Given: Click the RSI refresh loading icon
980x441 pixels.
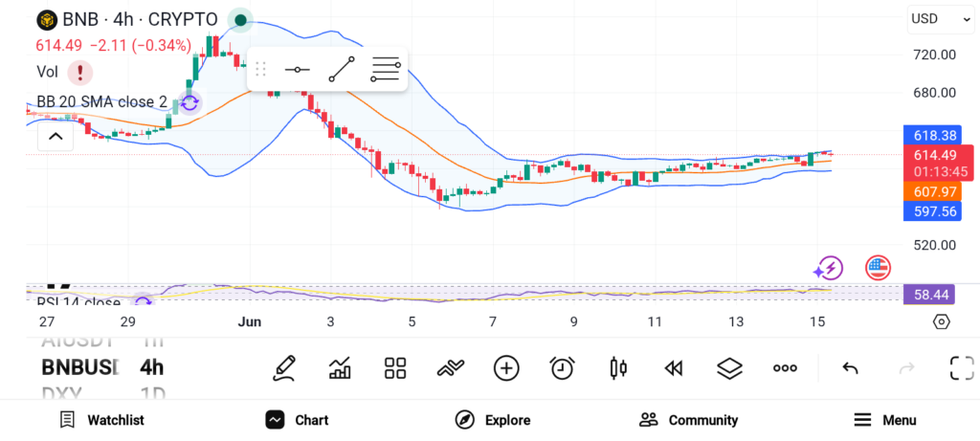Looking at the screenshot, I should [x=144, y=302].
